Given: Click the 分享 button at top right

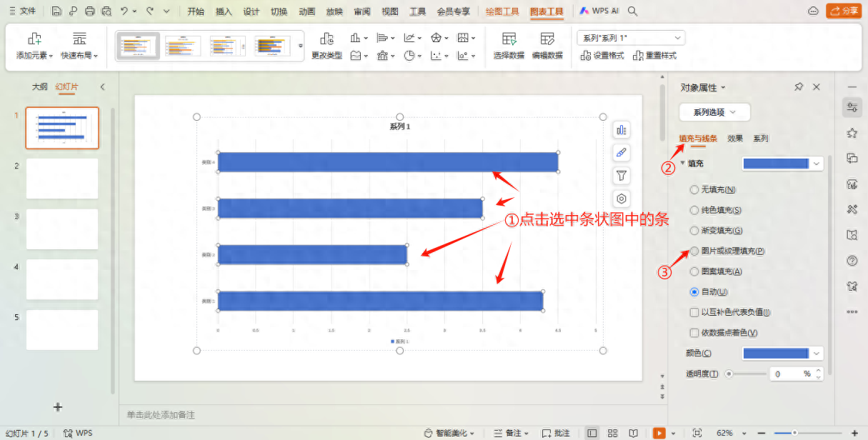Looking at the screenshot, I should [843, 11].
